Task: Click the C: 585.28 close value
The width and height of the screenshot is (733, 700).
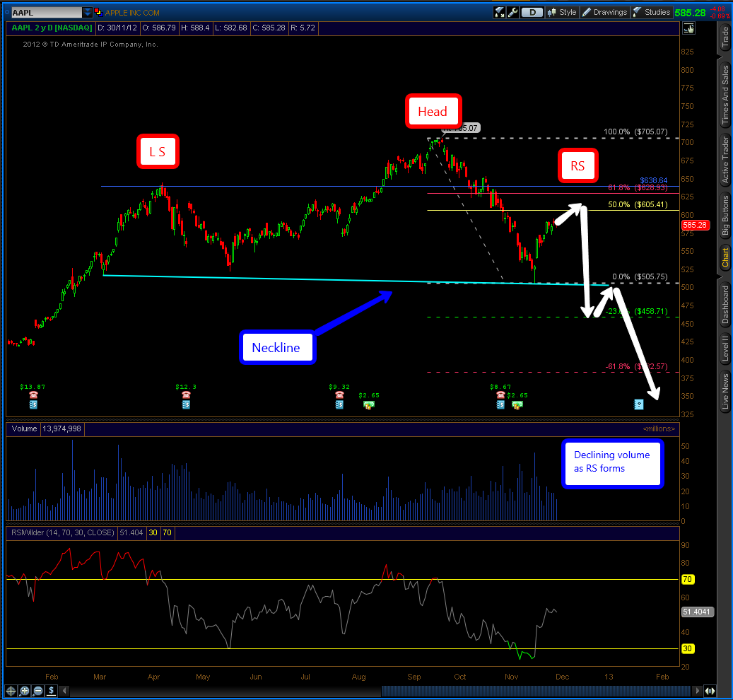Action: coord(269,28)
